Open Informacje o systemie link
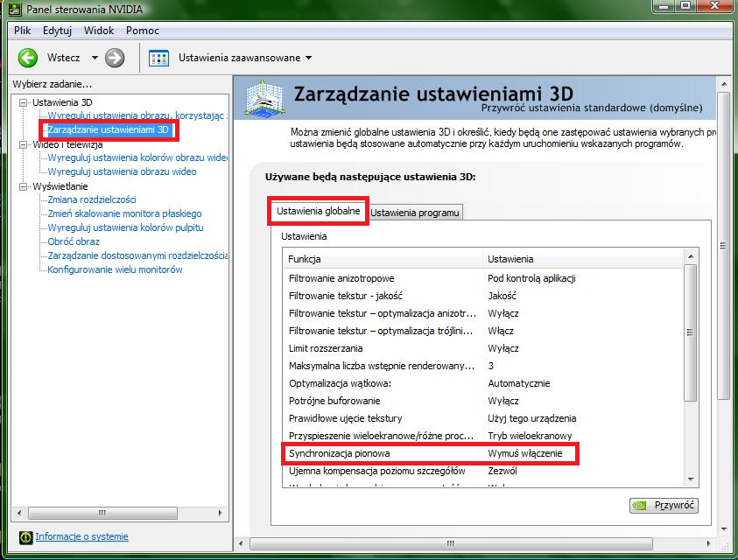The image size is (738, 560). point(82,536)
